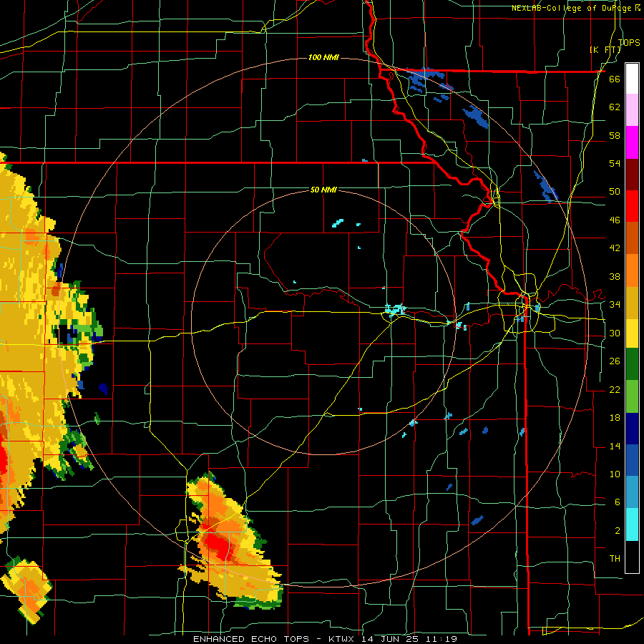Click the gold legend color block
This screenshot has width=644, height=644.
pyautogui.click(x=632, y=302)
